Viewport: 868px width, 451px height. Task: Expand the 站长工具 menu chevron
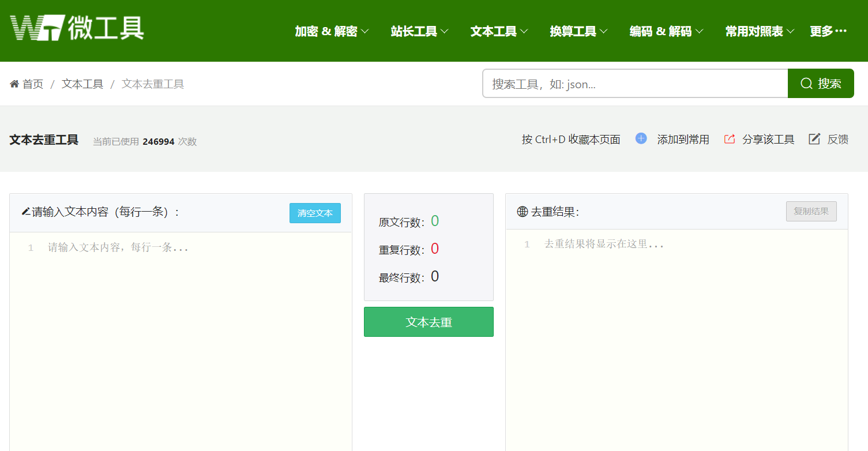click(444, 31)
